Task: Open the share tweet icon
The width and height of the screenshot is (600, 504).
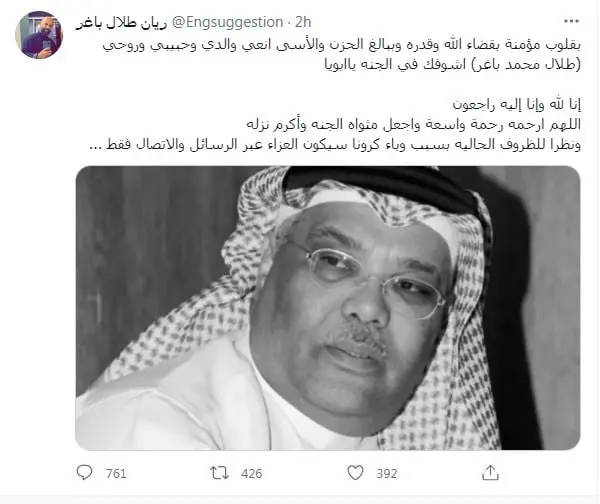Action: click(490, 473)
